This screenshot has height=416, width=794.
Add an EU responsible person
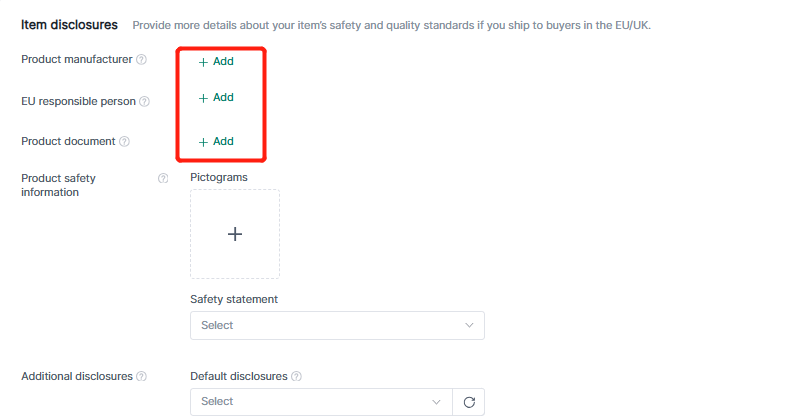216,98
